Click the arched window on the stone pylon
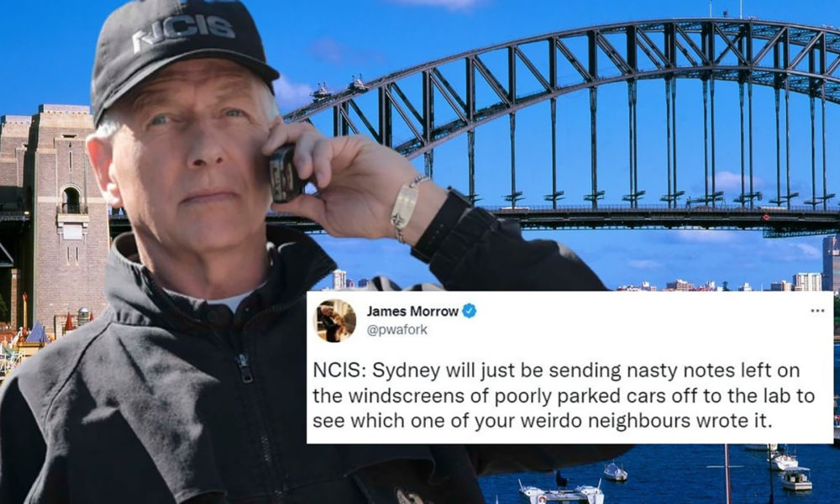 71,200
